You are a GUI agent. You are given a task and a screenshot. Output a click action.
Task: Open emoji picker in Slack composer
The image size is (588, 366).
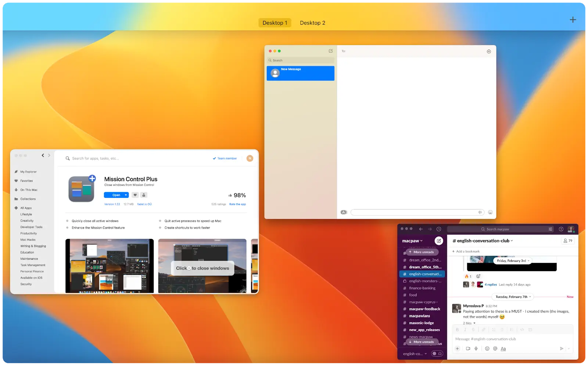click(x=487, y=349)
